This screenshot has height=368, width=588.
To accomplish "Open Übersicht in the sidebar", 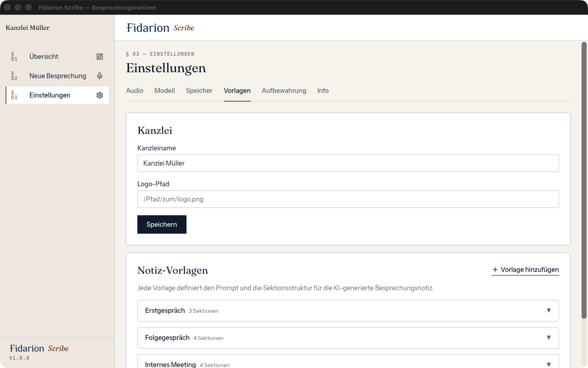I will pyautogui.click(x=57, y=57).
